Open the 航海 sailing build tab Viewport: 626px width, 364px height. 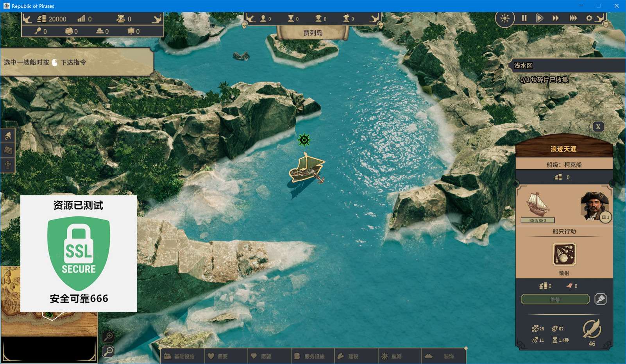click(x=399, y=356)
